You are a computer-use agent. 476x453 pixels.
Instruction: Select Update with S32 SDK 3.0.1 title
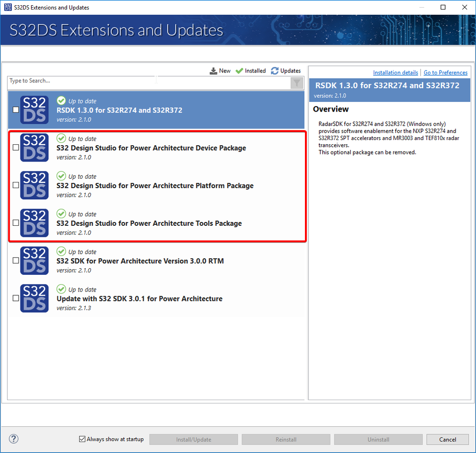point(139,299)
